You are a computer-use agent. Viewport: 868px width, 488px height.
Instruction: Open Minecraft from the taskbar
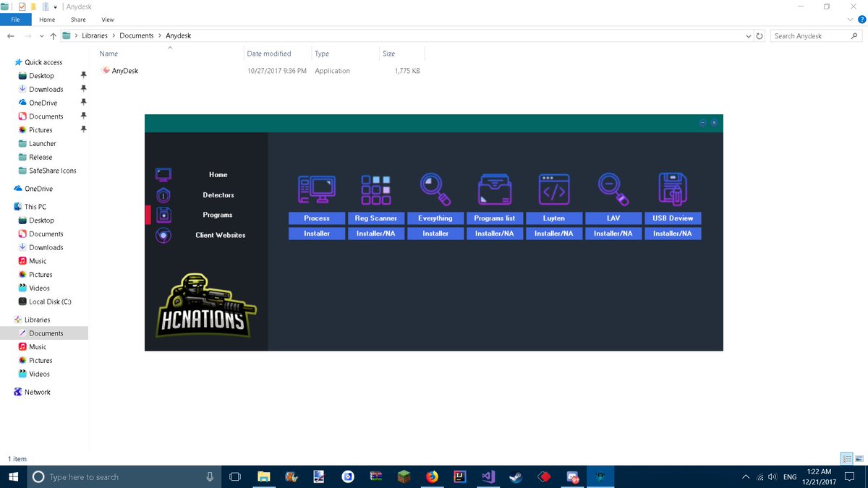pyautogui.click(x=404, y=477)
